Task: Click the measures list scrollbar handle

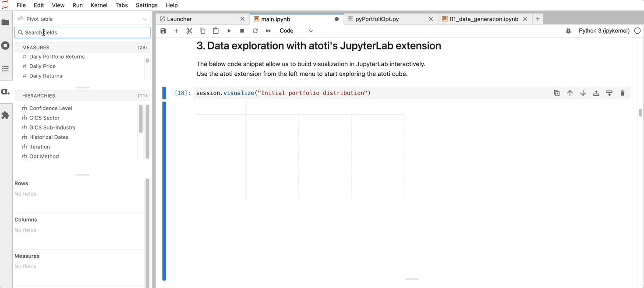Action: pyautogui.click(x=147, y=61)
